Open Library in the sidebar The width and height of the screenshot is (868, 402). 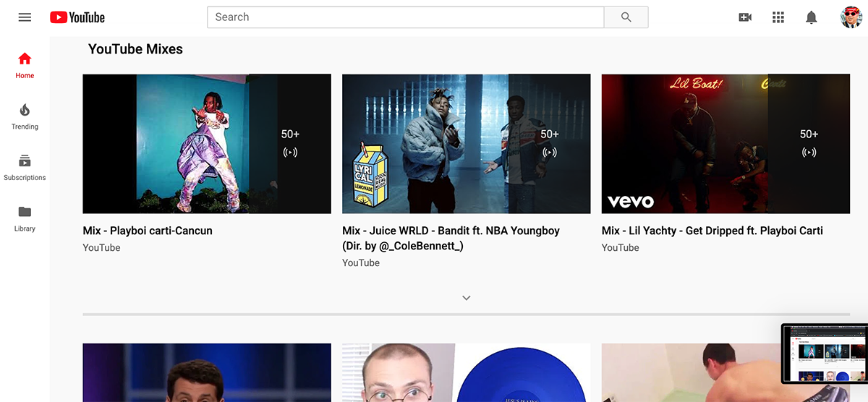point(25,218)
